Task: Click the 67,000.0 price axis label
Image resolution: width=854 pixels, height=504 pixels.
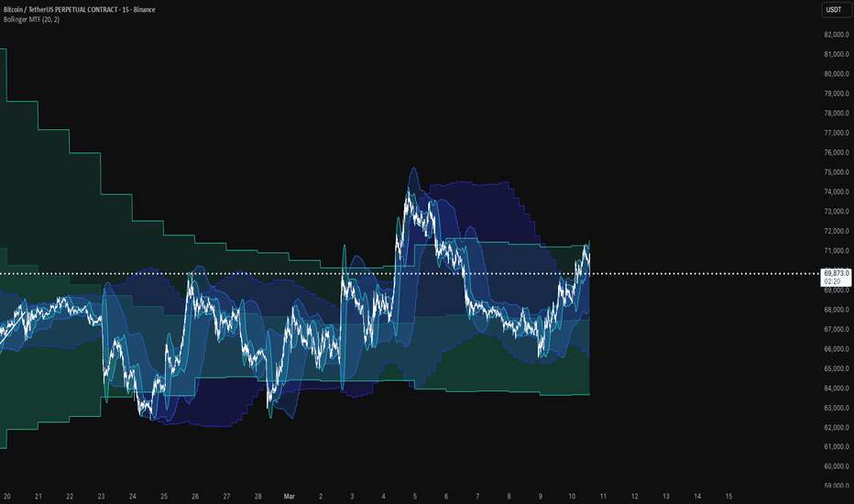Action: click(x=836, y=329)
